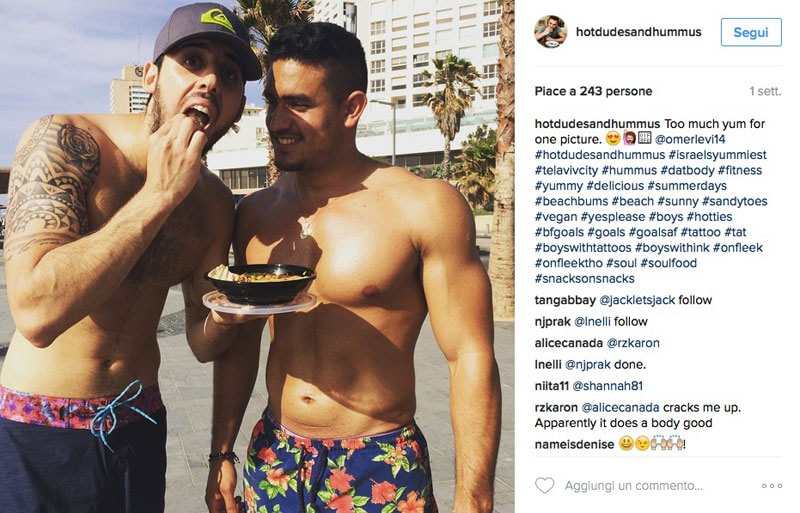View the 243 people who liked
This screenshot has width=800, height=513.
pos(593,91)
